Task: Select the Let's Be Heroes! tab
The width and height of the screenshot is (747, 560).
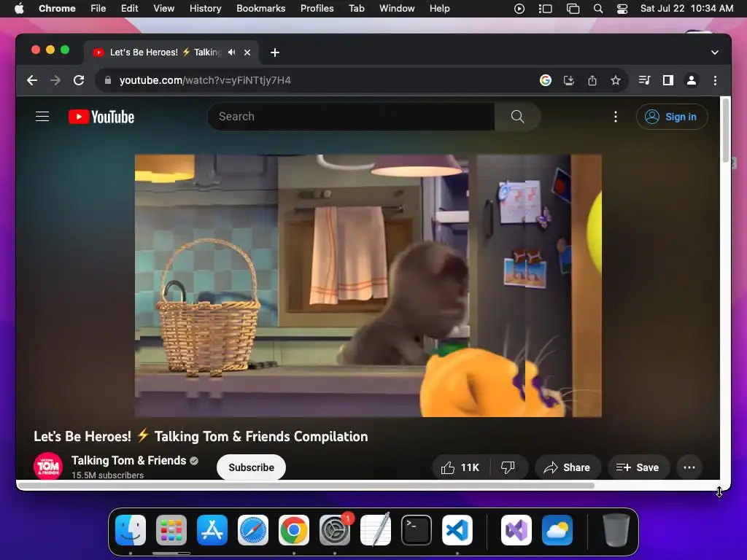Action: 171,52
